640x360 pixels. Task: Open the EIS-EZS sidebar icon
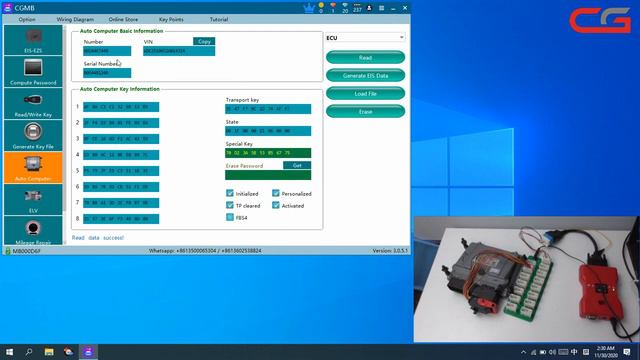(x=33, y=40)
